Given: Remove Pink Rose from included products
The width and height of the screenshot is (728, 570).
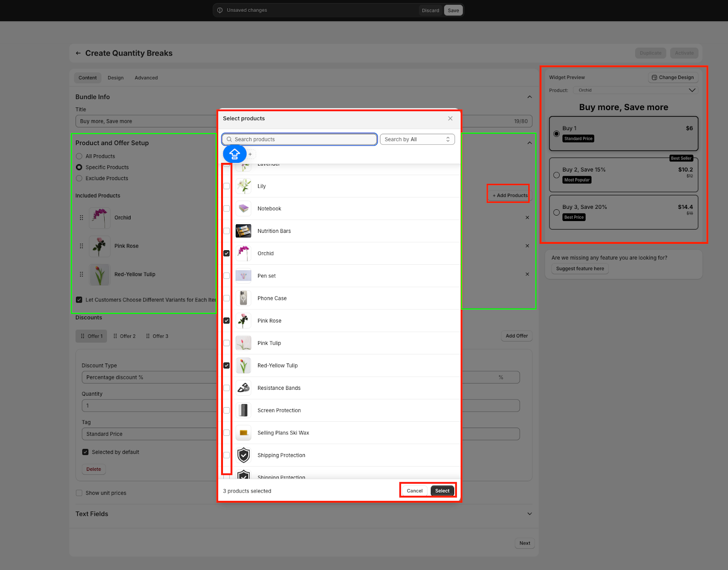Looking at the screenshot, I should click(527, 246).
